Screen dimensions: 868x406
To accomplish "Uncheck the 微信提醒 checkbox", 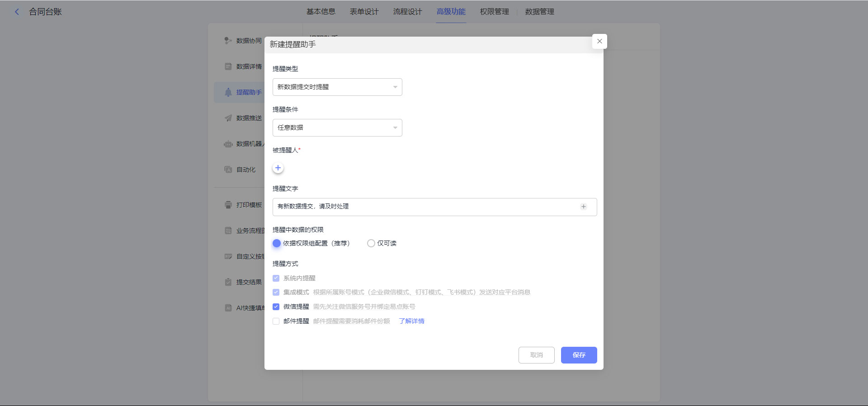I will tap(276, 307).
